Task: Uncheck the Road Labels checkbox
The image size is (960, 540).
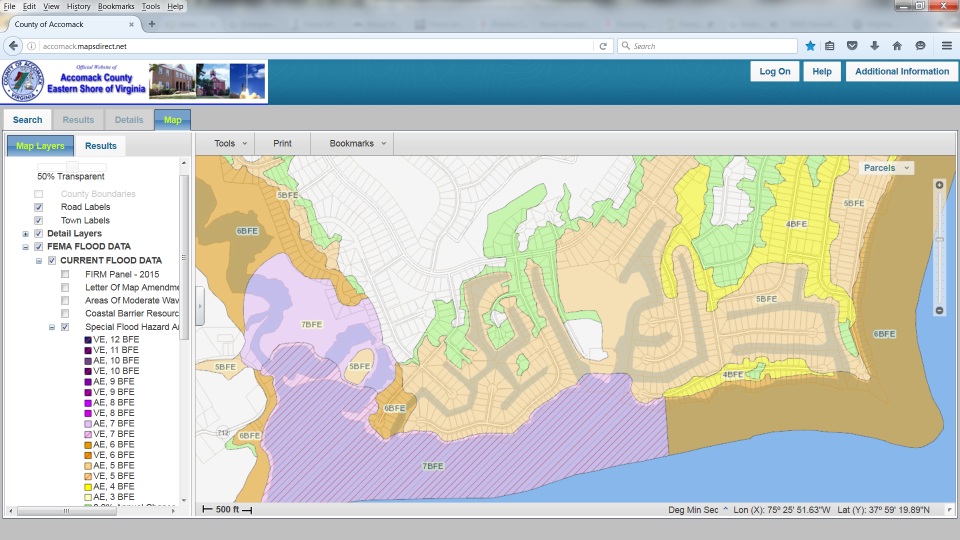Action: coord(39,207)
